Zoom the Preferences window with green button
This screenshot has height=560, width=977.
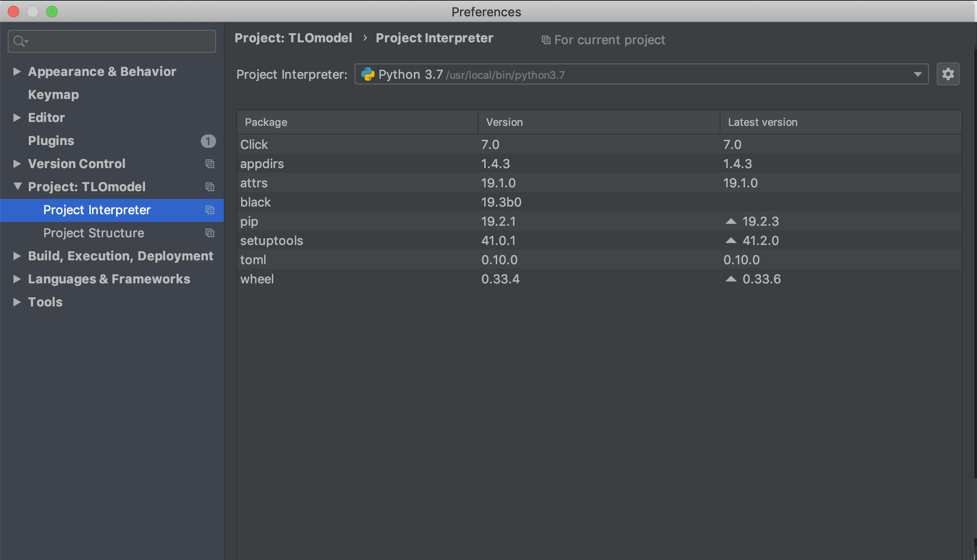click(52, 12)
